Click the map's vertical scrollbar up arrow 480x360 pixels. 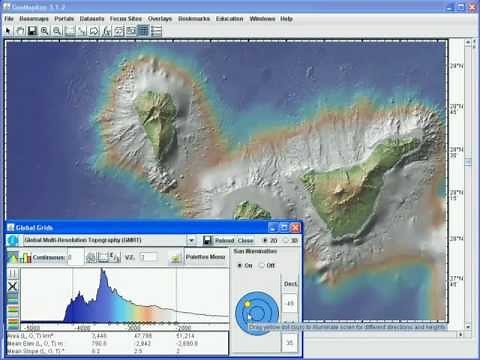coord(468,42)
